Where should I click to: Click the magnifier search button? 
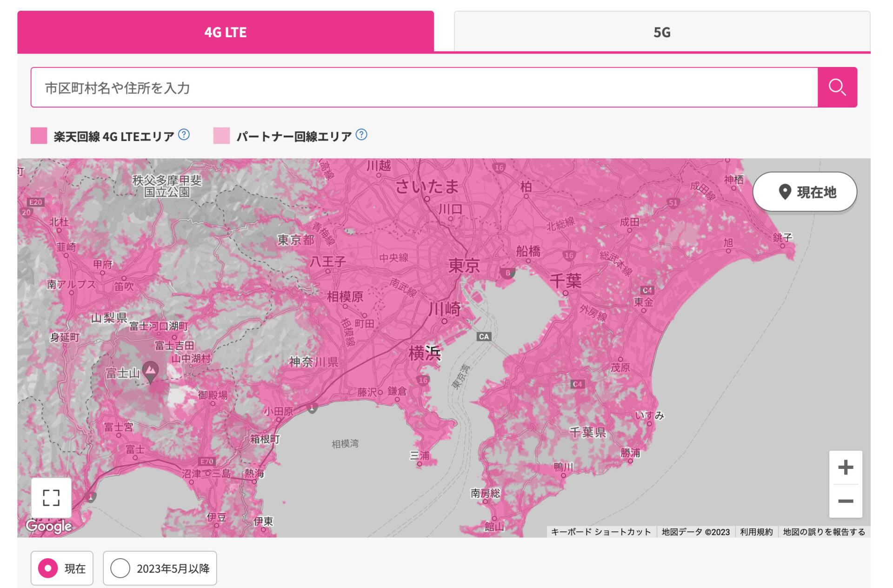tap(837, 87)
